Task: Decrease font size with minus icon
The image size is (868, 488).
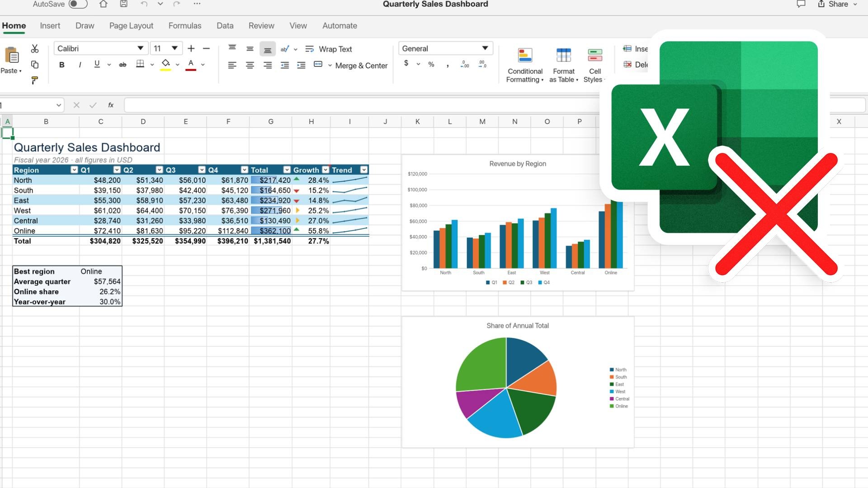Action: click(207, 48)
